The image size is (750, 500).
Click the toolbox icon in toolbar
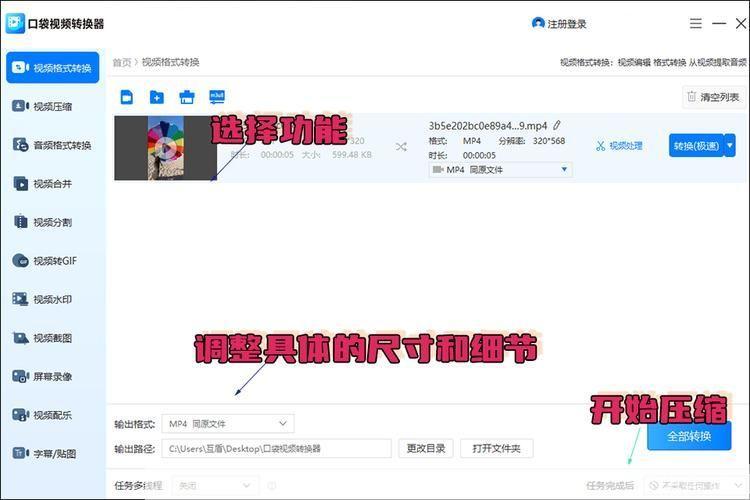(187, 97)
